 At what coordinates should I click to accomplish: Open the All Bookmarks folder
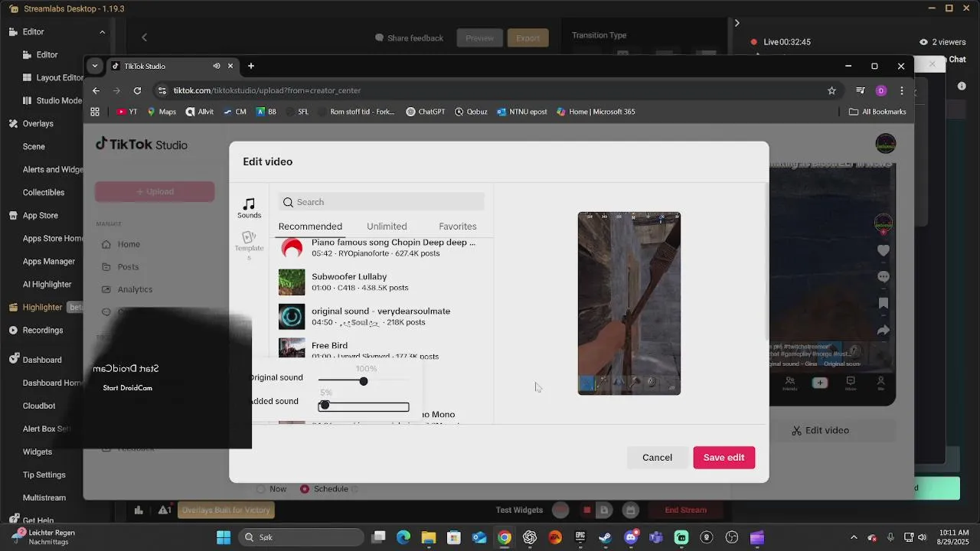pyautogui.click(x=877, y=112)
